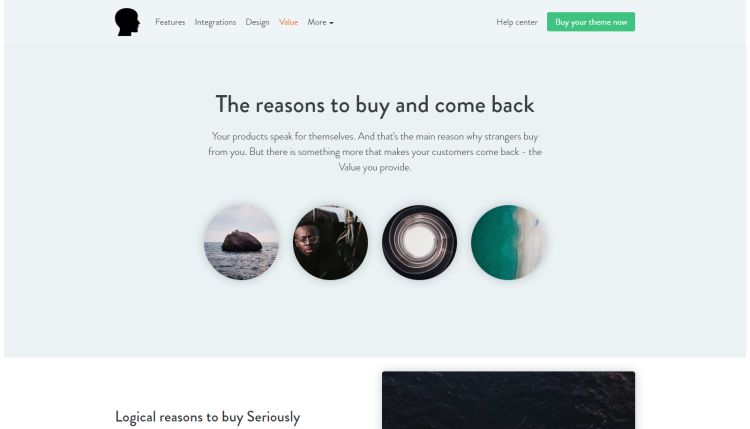Viewport: 750px width, 429px height.
Task: Expand the More dropdown menu
Action: 320,22
